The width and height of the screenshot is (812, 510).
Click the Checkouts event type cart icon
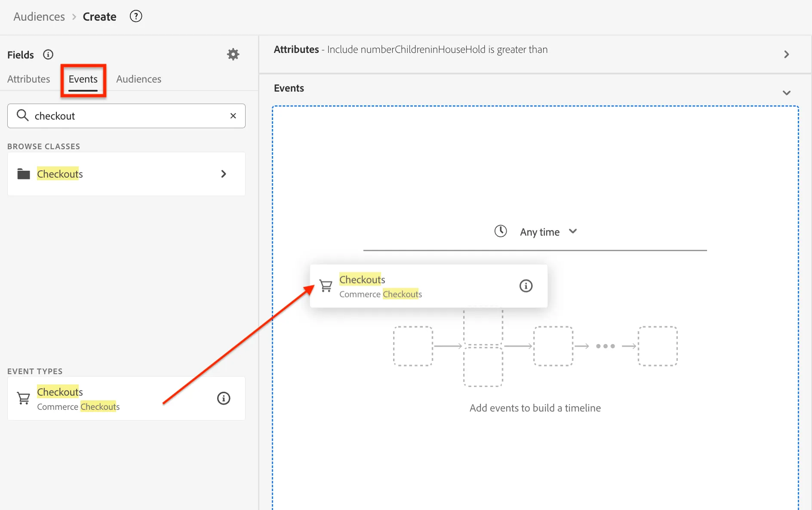coord(24,399)
